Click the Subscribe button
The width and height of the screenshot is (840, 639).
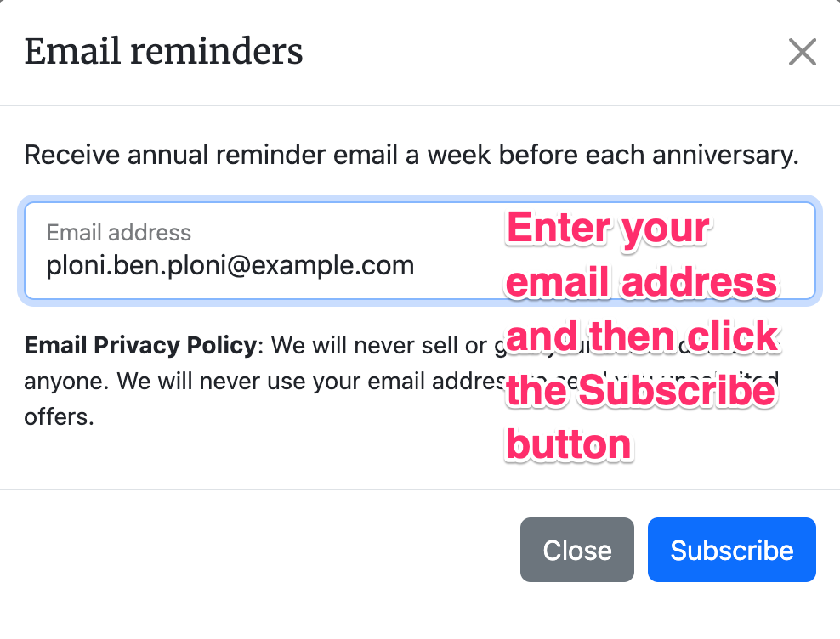731,550
